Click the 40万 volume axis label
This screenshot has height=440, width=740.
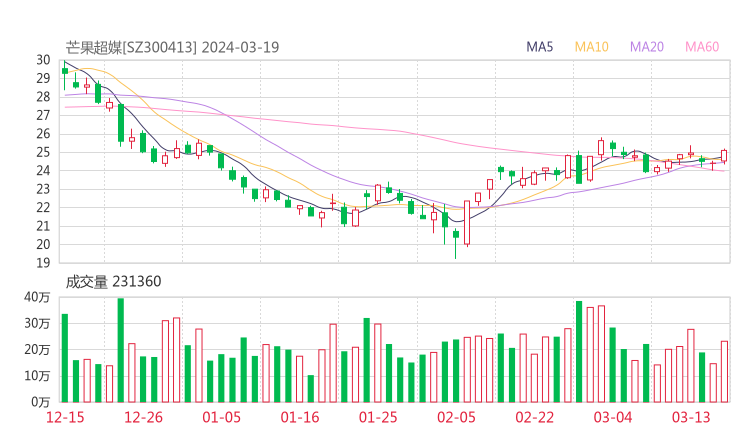point(37,297)
